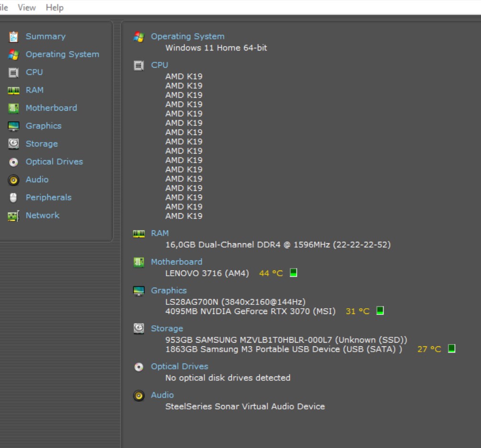Click the NVIDIA GeForce RTX 3070 (MSI) line
This screenshot has width=481, height=448.
[x=251, y=311]
